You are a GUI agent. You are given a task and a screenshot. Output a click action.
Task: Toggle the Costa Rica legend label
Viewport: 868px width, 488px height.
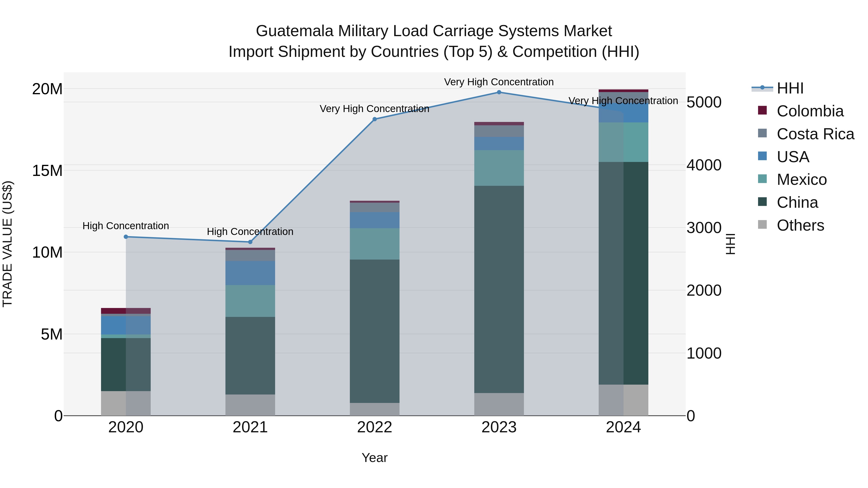815,134
